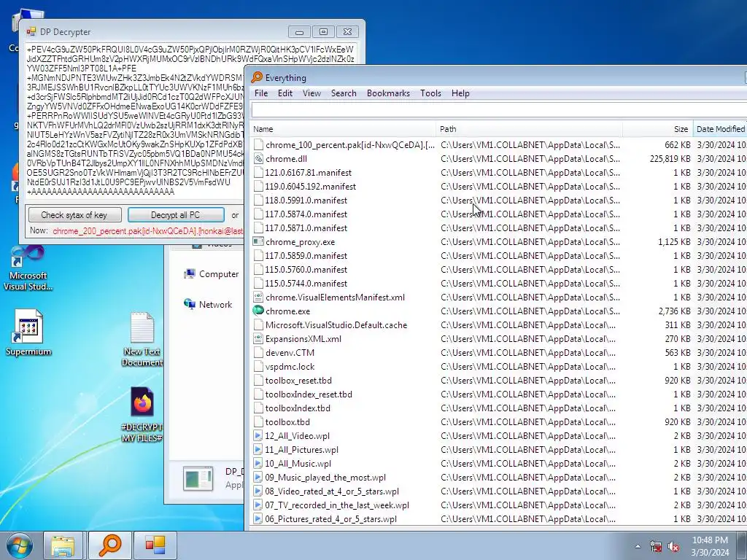Open the Help menu in Everything

coord(460,93)
